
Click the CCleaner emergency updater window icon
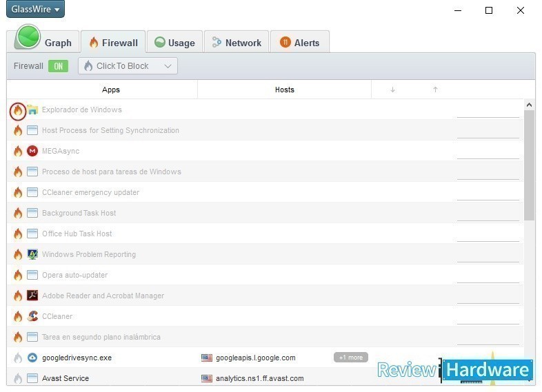(32, 192)
